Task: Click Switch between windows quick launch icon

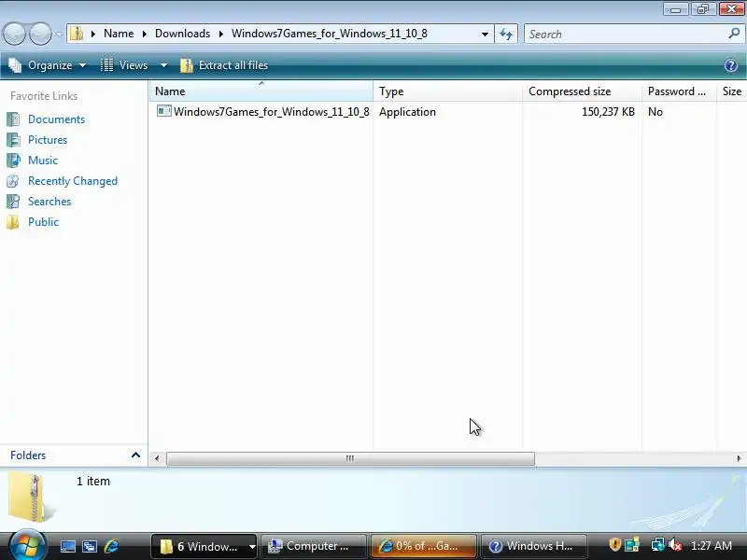Action: [90, 546]
